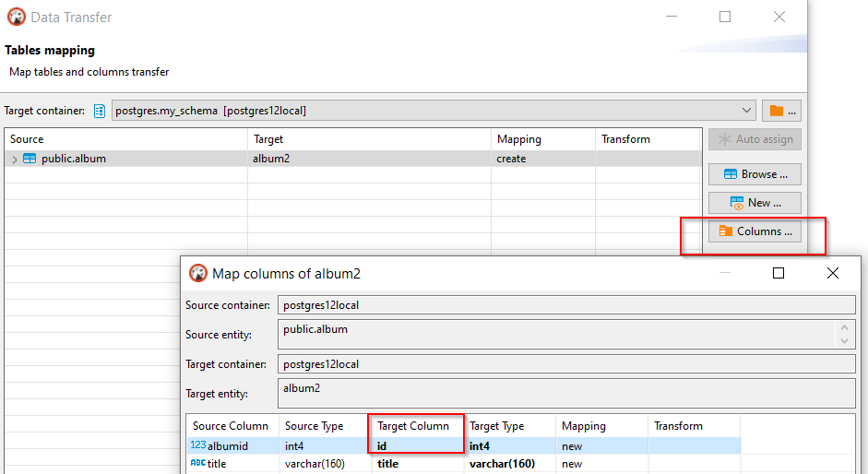Click the DBeaver icon in Map columns dialog
Image resolution: width=868 pixels, height=474 pixels.
[x=197, y=273]
